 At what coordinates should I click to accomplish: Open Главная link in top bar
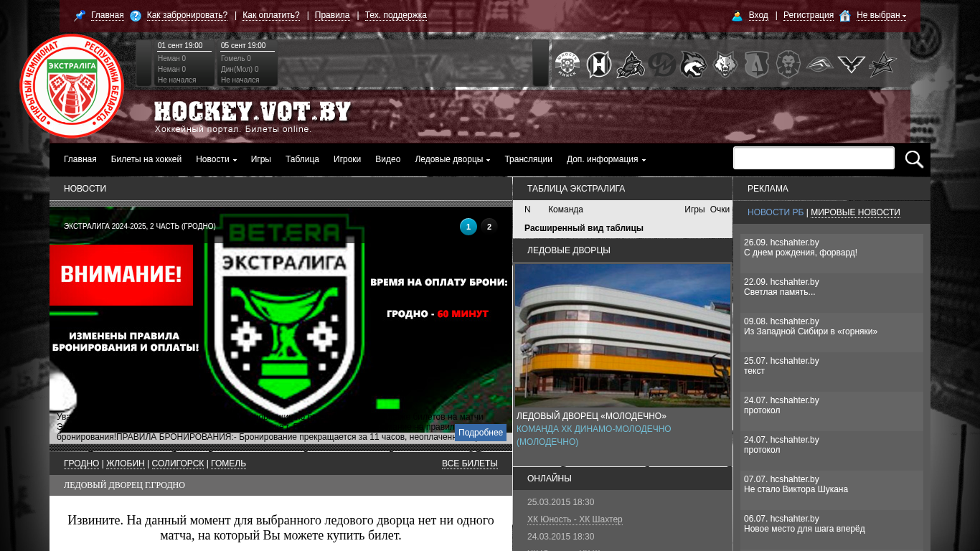click(x=108, y=15)
